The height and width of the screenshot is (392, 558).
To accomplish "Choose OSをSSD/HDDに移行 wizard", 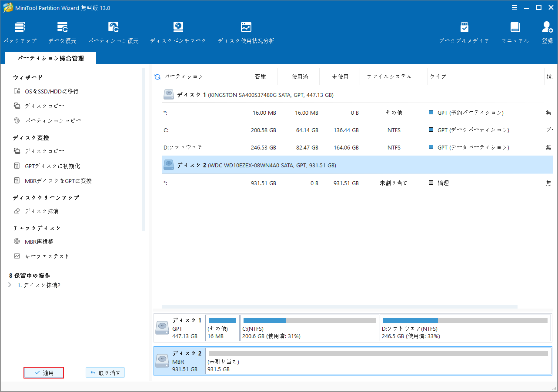I will tap(51, 91).
